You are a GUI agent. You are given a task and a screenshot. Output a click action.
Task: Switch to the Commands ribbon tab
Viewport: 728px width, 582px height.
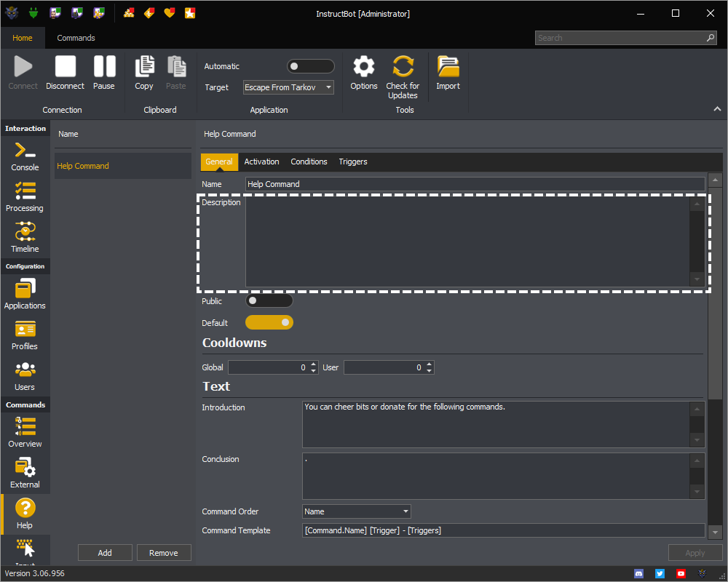[x=76, y=38]
